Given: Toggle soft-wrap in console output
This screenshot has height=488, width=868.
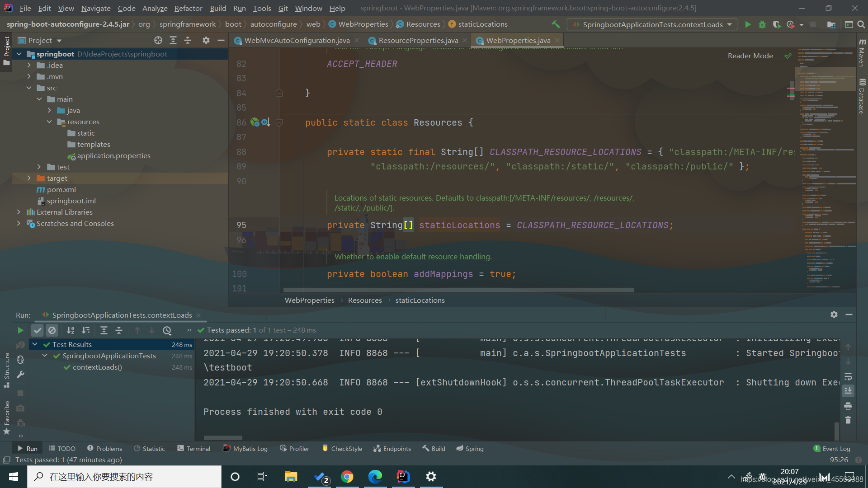Looking at the screenshot, I should click(x=848, y=376).
